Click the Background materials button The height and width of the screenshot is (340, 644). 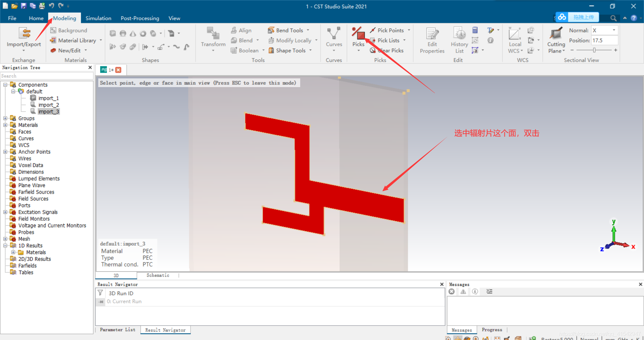[69, 30]
